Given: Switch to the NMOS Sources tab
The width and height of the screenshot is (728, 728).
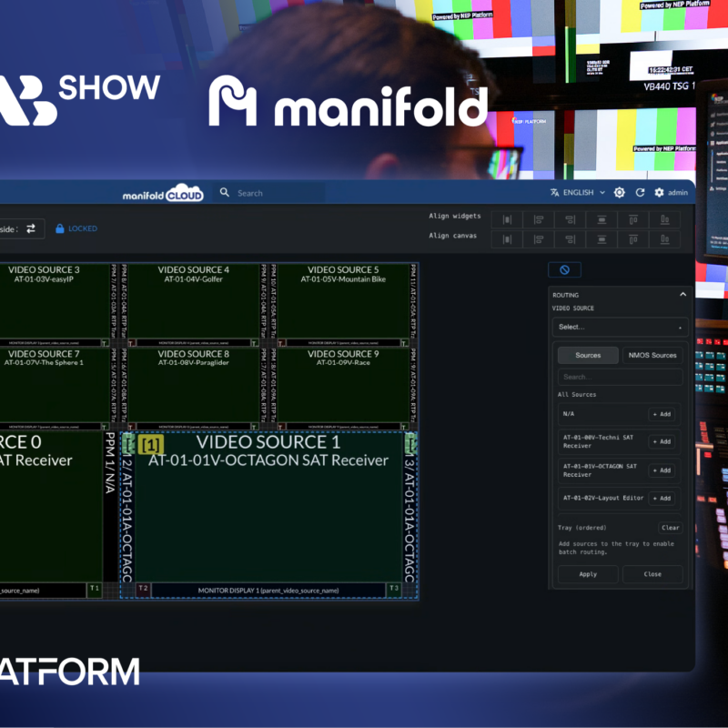Looking at the screenshot, I should (652, 355).
